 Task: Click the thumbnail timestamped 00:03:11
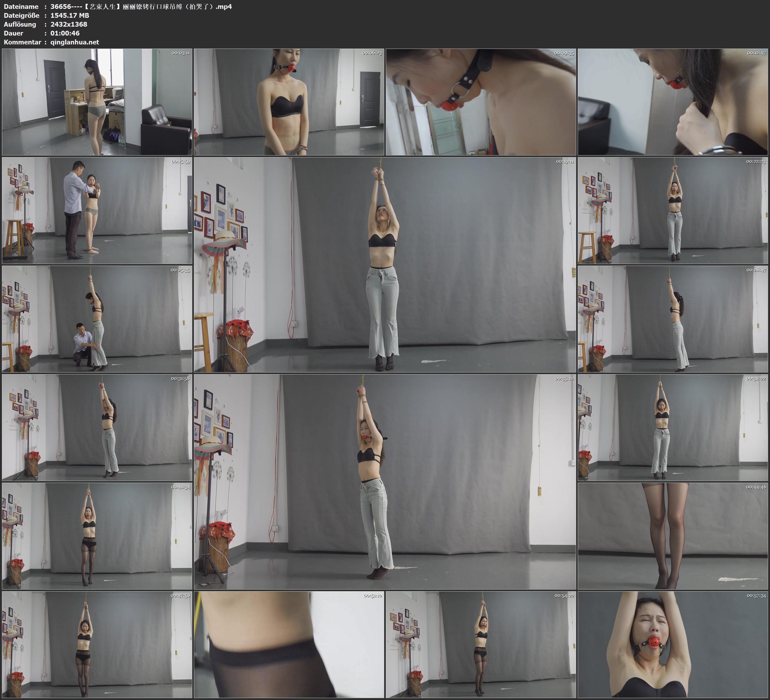click(x=97, y=102)
